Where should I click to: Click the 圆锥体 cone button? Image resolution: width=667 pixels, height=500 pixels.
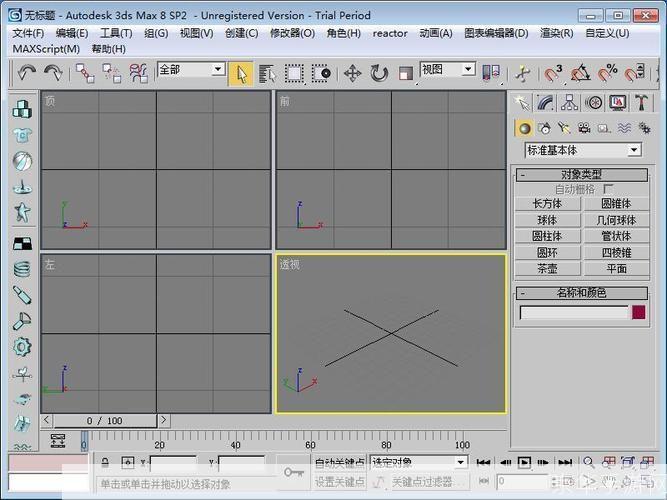pyautogui.click(x=616, y=204)
